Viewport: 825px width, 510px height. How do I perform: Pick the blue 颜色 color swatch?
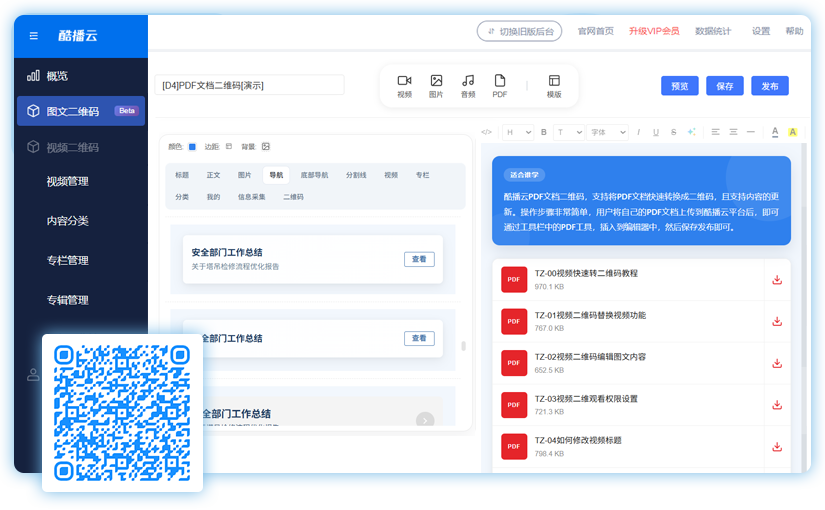coord(193,146)
